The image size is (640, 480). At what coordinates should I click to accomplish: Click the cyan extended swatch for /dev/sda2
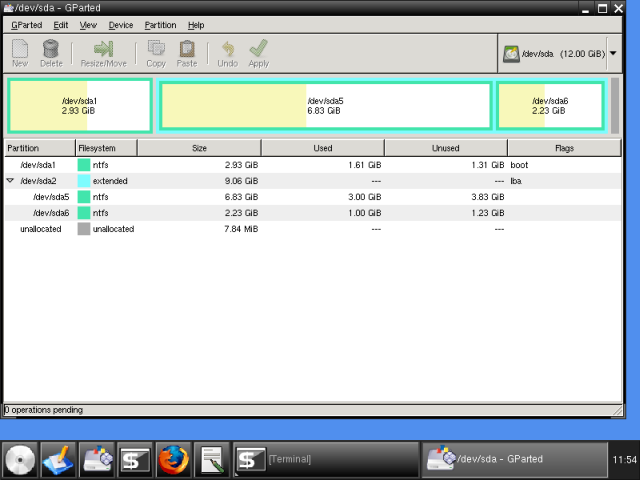click(84, 181)
